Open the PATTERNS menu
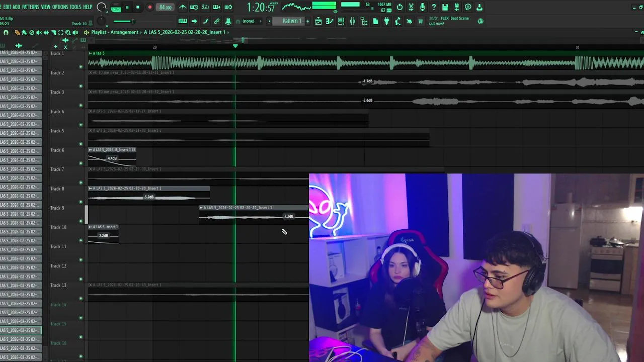644x362 pixels. [31, 7]
